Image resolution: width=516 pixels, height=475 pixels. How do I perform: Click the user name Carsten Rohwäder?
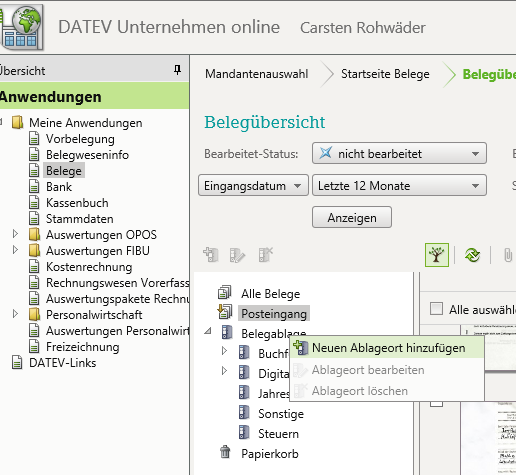click(363, 27)
